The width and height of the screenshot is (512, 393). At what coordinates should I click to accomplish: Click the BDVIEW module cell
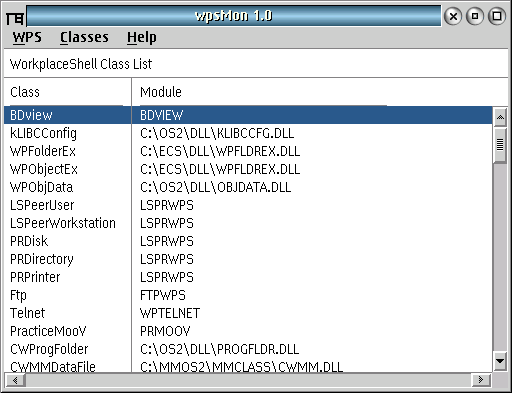(161, 115)
